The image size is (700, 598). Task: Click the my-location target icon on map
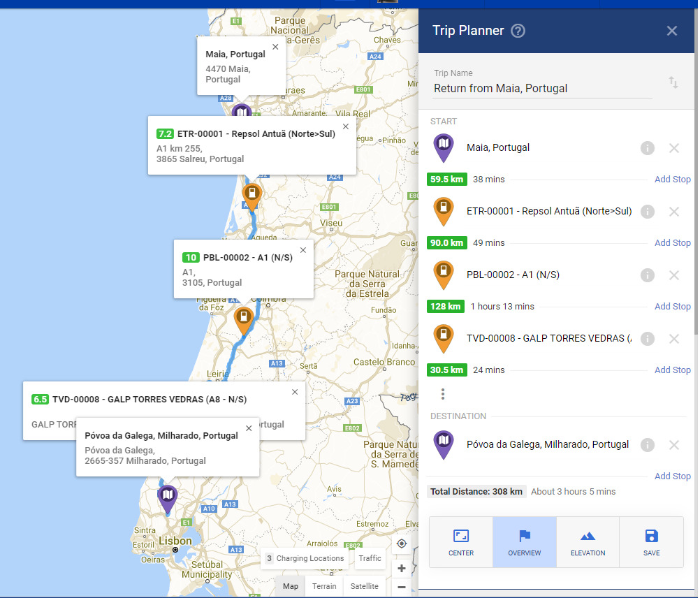[402, 544]
